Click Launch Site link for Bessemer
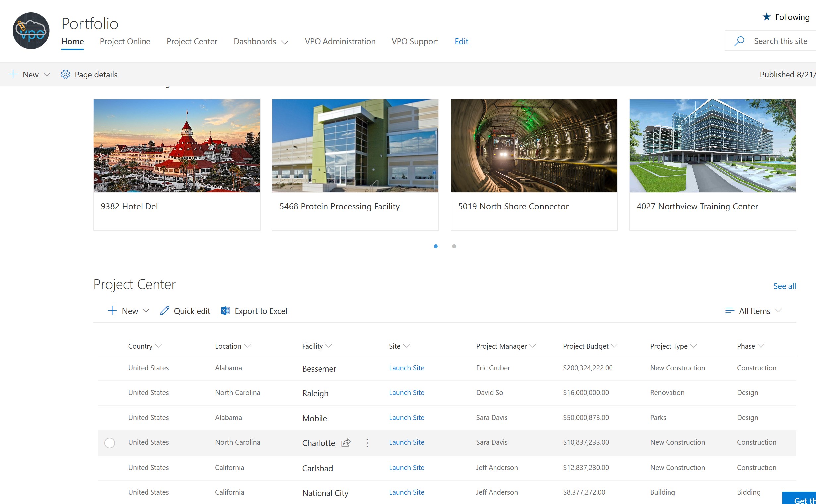Image resolution: width=816 pixels, height=504 pixels. [x=406, y=368]
